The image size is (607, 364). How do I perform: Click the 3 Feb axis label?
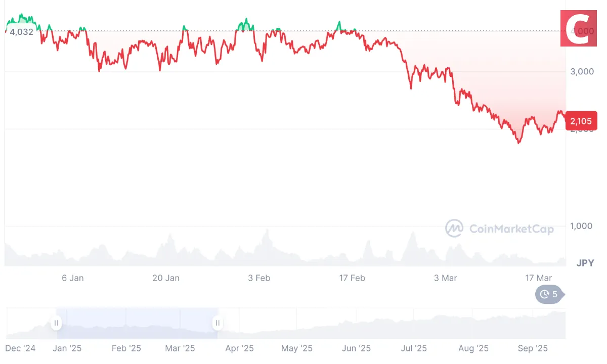[259, 278]
